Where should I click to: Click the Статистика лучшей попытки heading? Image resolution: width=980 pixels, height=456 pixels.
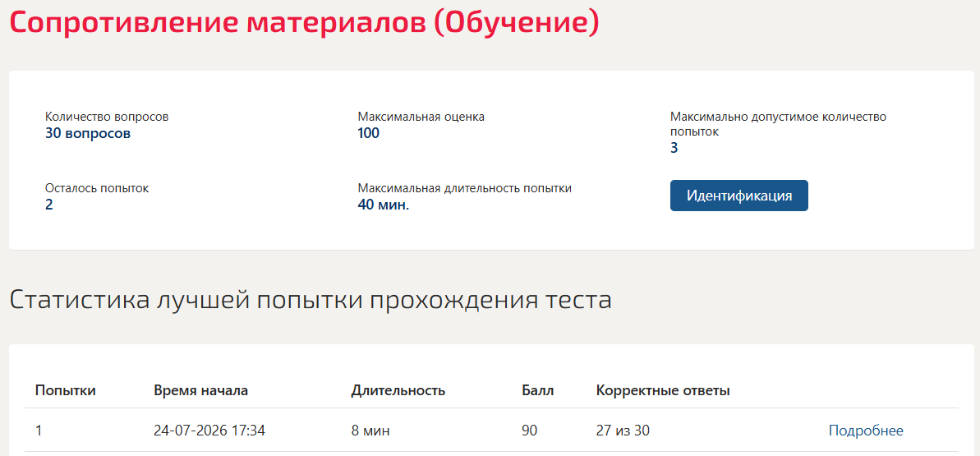click(x=311, y=300)
